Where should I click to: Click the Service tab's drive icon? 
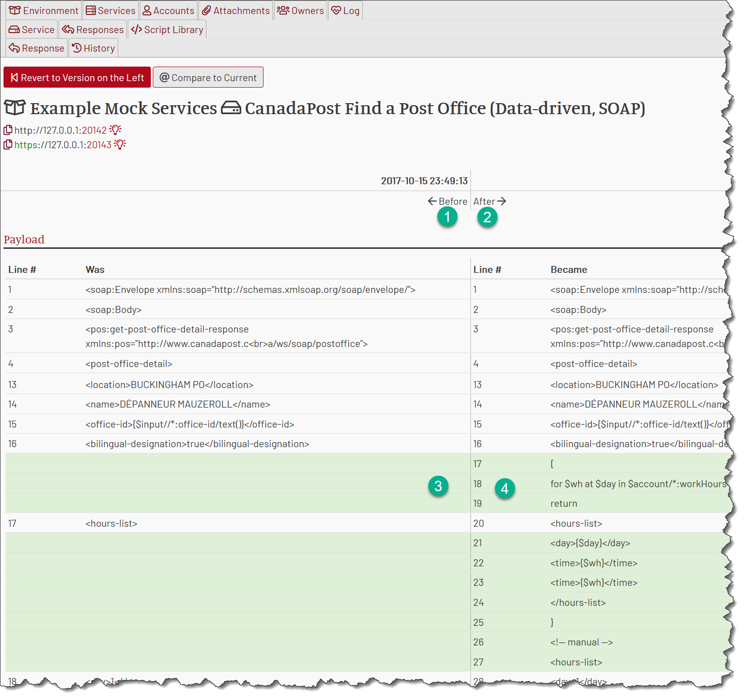[x=15, y=30]
